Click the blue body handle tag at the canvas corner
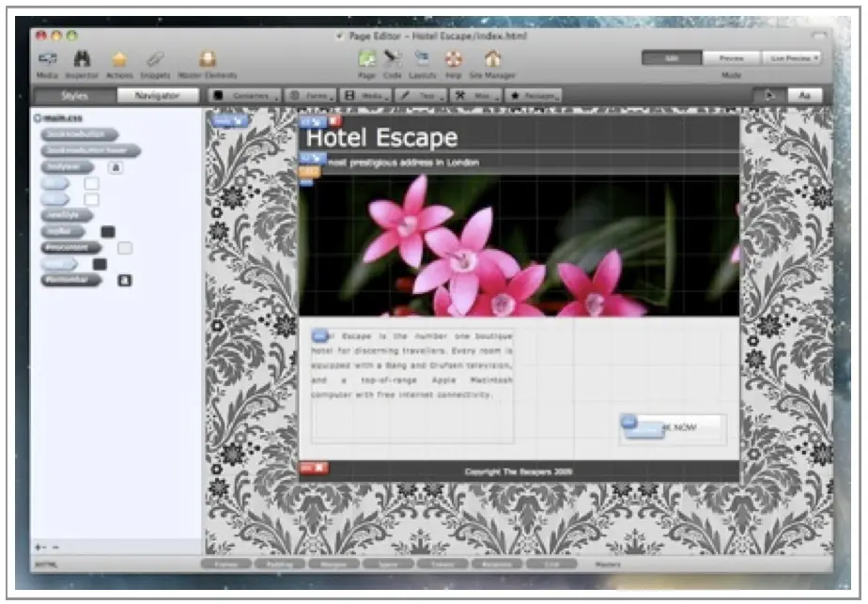This screenshot has width=868, height=604. [229, 120]
